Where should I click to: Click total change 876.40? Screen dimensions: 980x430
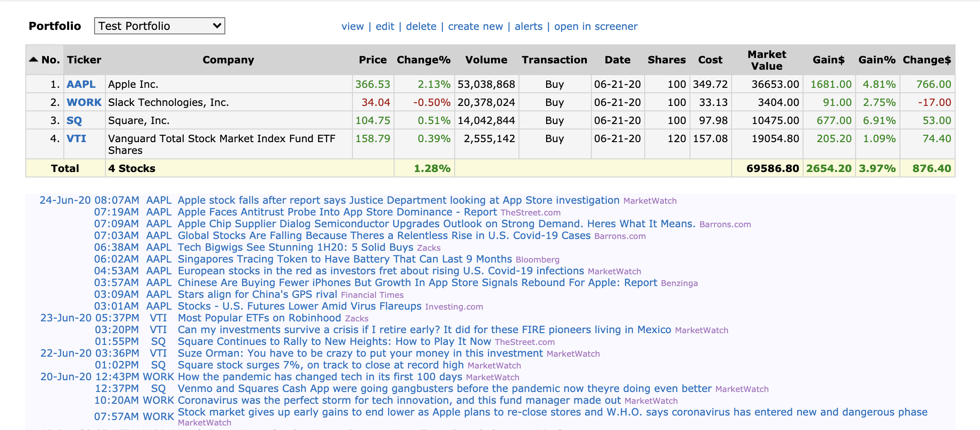point(932,168)
